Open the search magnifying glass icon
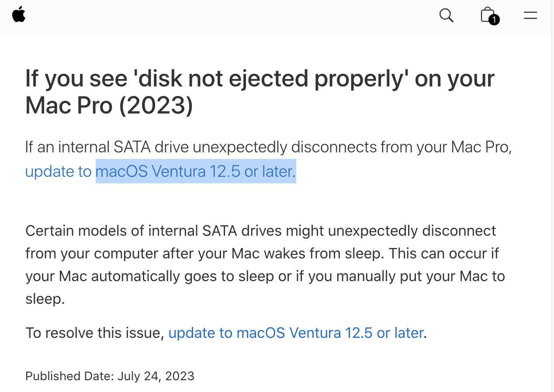Viewport: 554px width, 392px height. 446,16
